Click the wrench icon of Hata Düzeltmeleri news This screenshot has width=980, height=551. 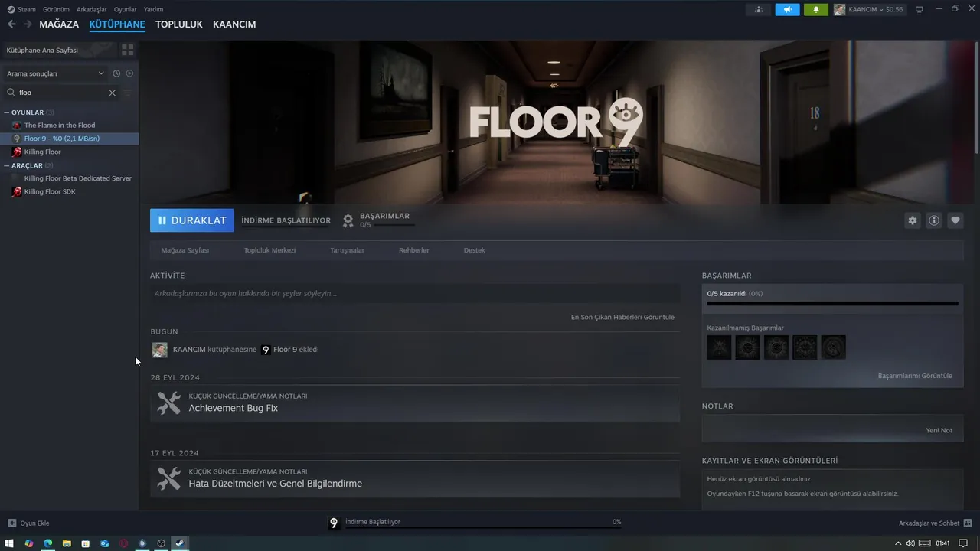pos(168,478)
